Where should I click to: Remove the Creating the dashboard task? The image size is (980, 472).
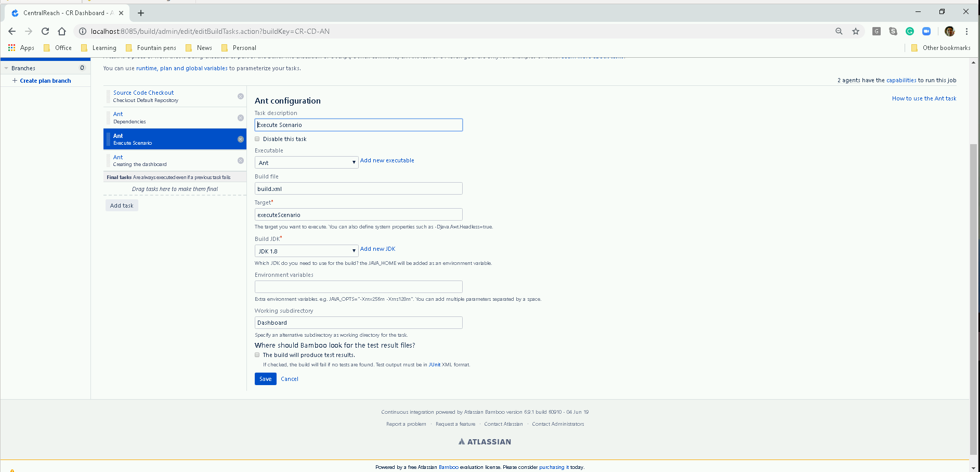[x=240, y=161]
